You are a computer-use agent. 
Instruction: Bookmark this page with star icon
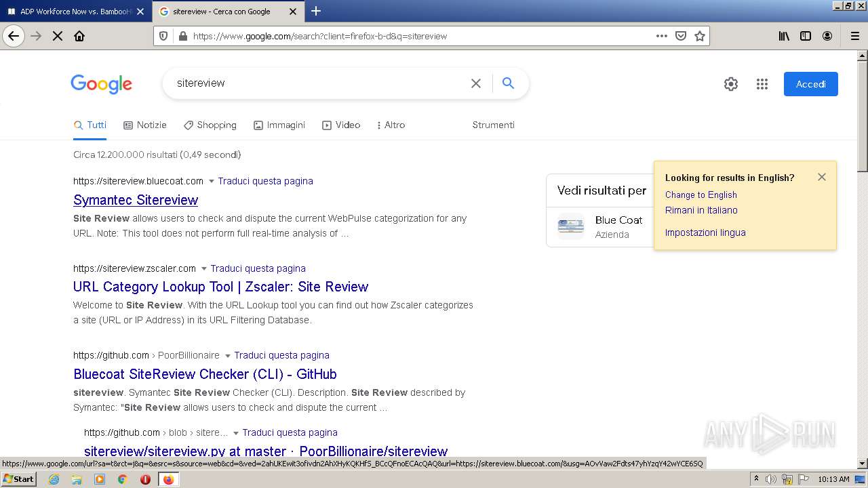pos(700,36)
